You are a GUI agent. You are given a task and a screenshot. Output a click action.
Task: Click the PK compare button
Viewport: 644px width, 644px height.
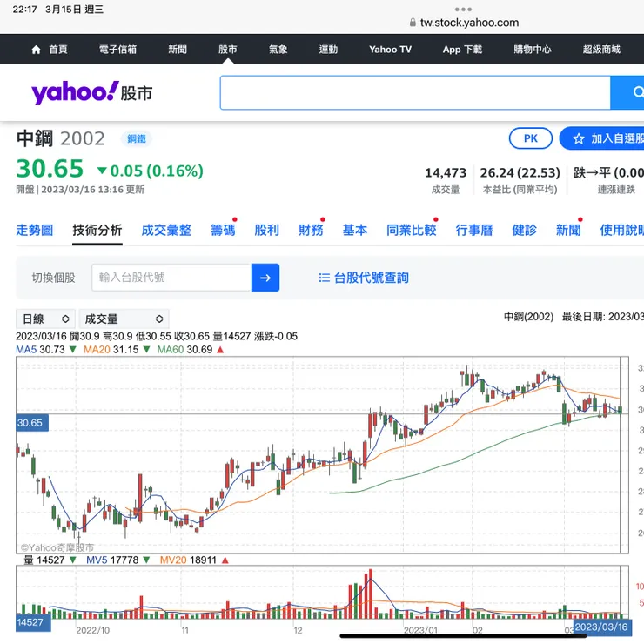pyautogui.click(x=531, y=138)
